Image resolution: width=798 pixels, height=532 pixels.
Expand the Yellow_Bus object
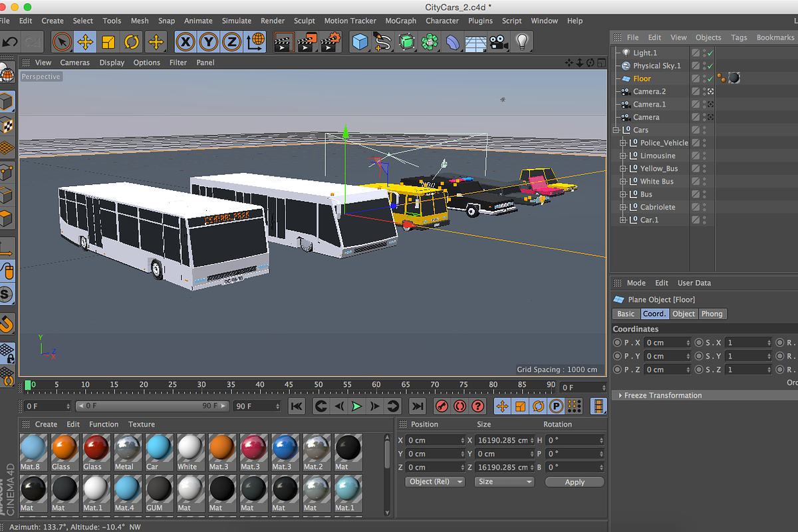coord(623,168)
